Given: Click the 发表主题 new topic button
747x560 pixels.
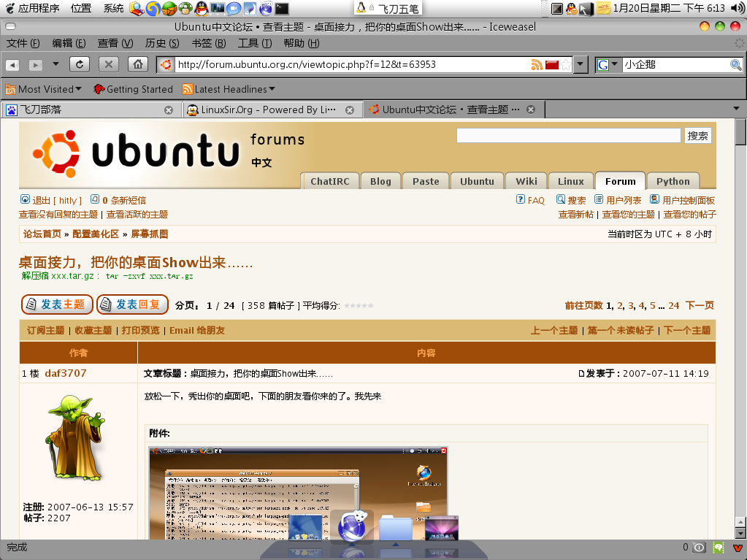Looking at the screenshot, I should pos(57,304).
